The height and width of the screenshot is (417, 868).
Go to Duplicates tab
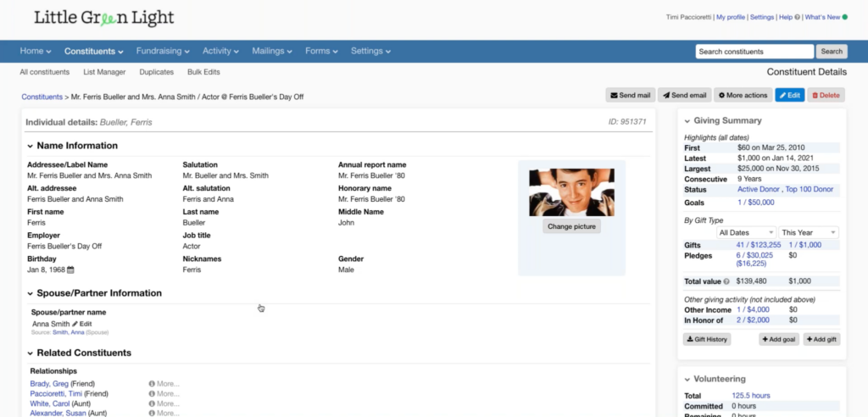tap(157, 72)
